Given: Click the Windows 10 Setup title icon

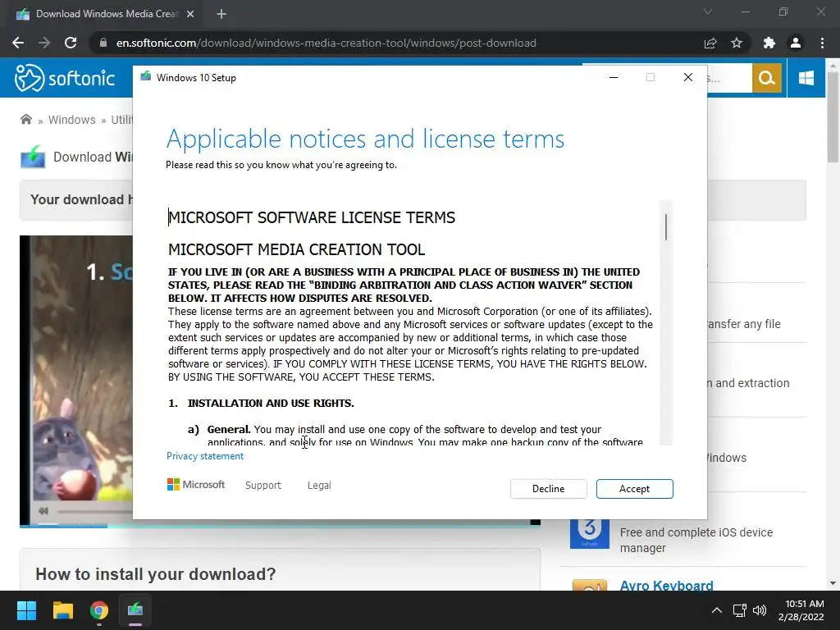Looking at the screenshot, I should [x=146, y=77].
